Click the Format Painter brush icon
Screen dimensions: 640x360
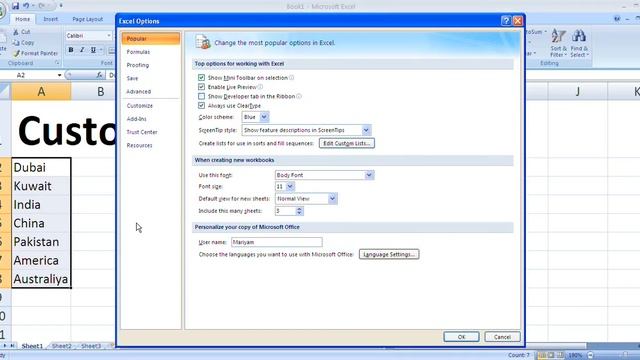(16, 53)
